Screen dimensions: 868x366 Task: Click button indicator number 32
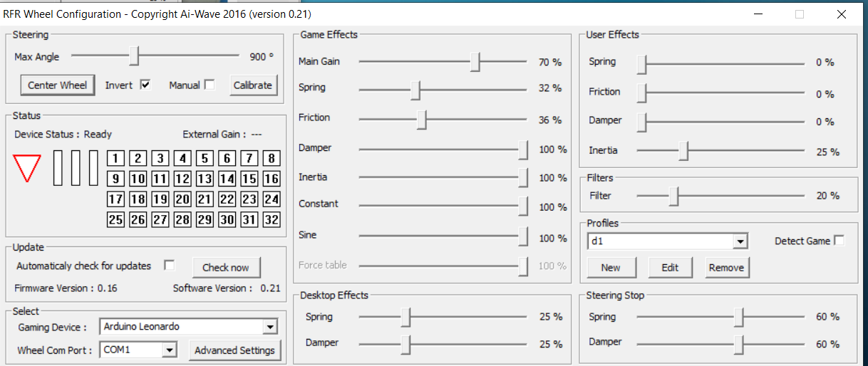point(272,220)
